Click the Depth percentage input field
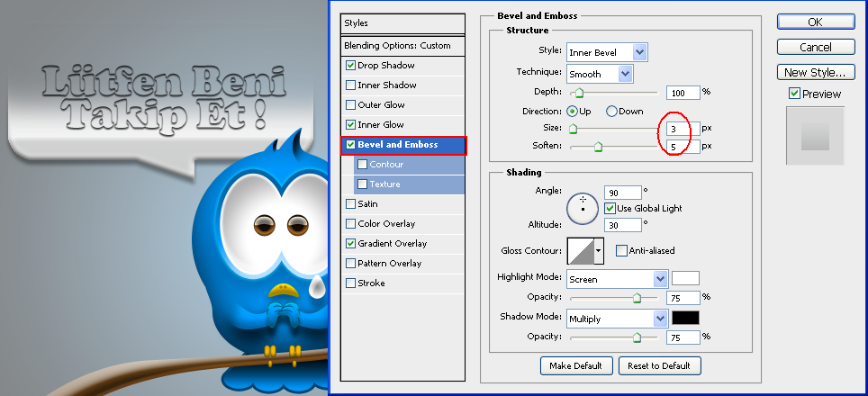Viewport: 868px width, 396px height. click(683, 93)
